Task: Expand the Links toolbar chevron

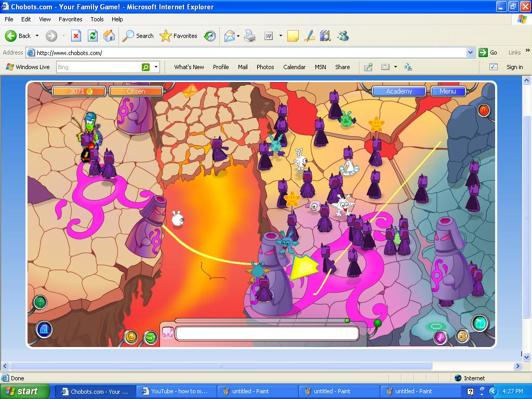Action: [528, 50]
